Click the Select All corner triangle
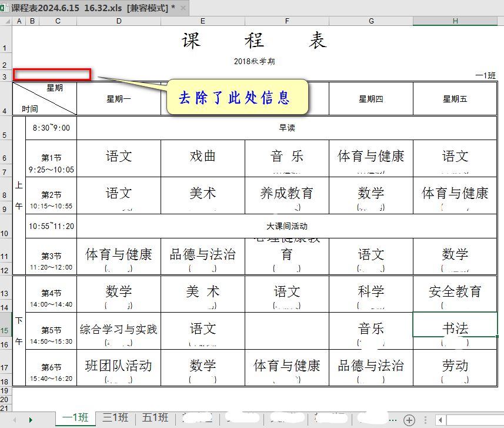 tap(6, 21)
